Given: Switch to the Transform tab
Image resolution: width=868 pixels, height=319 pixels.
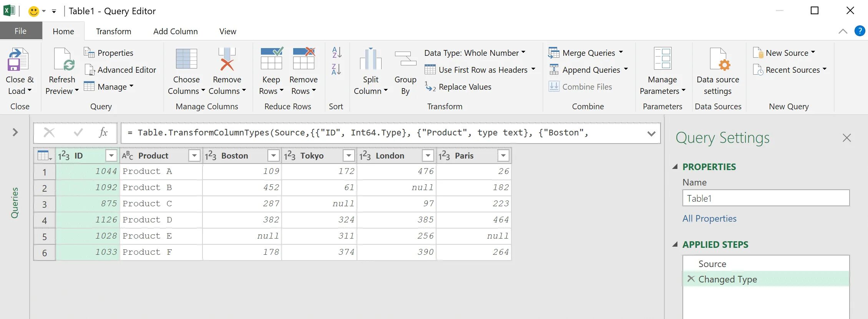Looking at the screenshot, I should [x=113, y=31].
